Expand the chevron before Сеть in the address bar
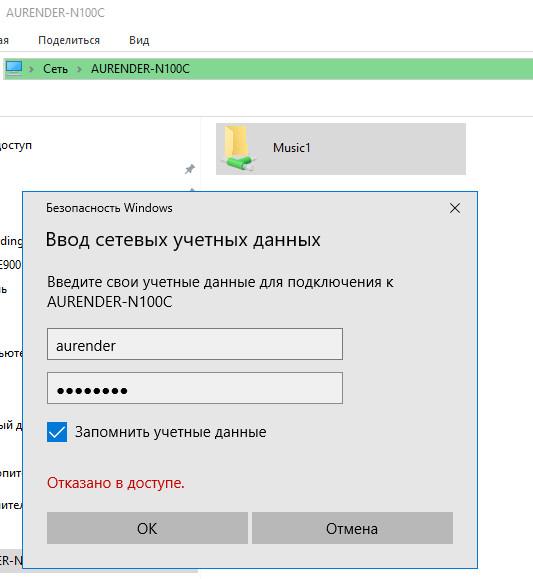 pos(31,69)
